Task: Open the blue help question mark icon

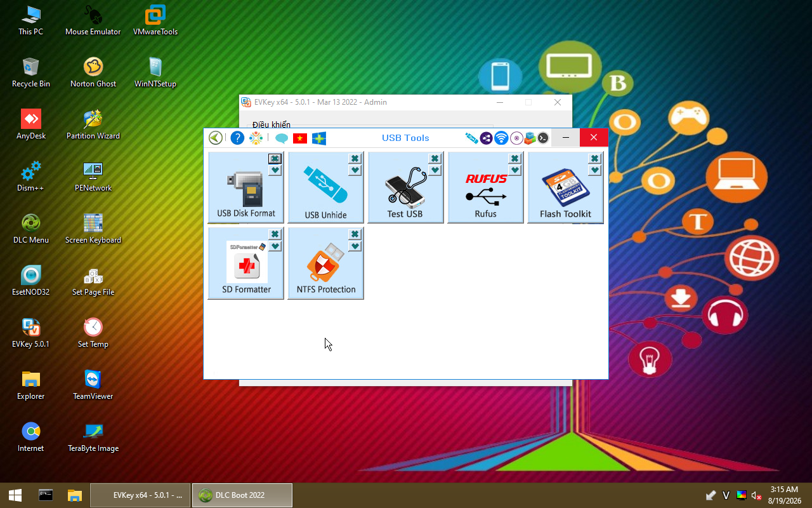Action: [237, 138]
